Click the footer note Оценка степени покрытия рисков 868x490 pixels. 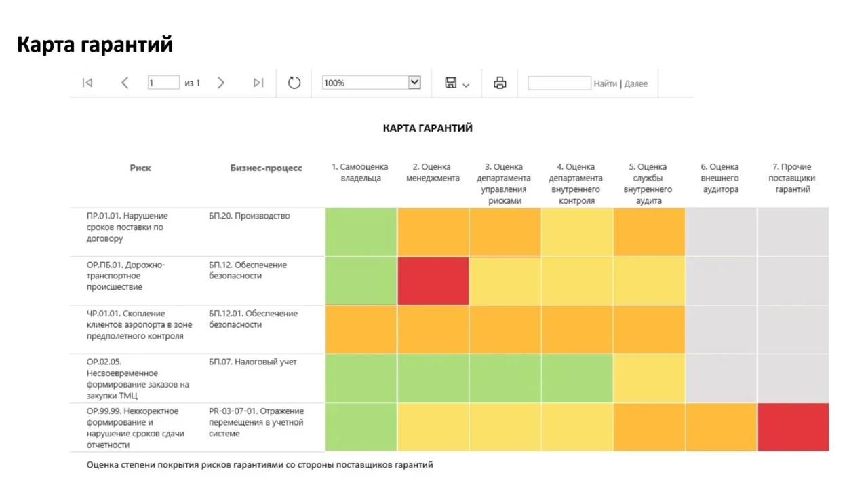pos(260,465)
